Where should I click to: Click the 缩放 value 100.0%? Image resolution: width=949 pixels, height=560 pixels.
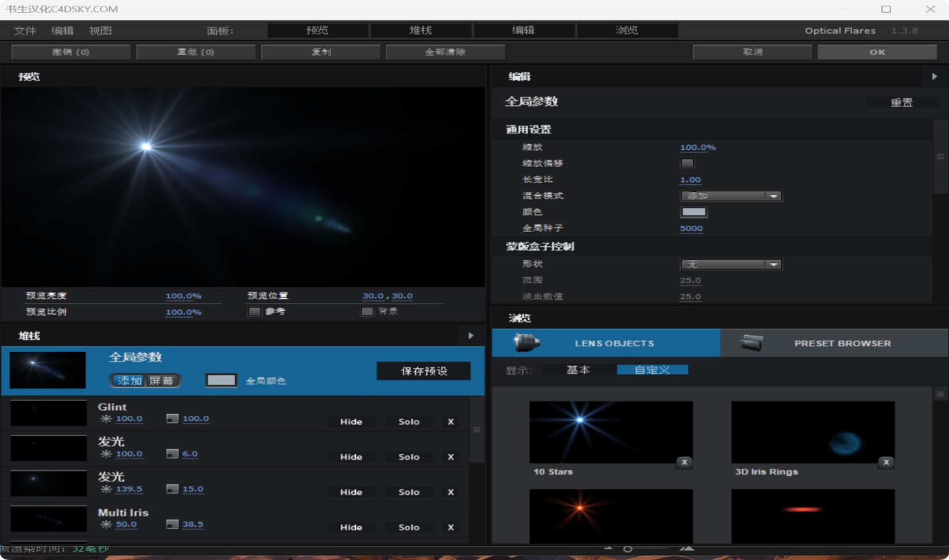point(698,147)
